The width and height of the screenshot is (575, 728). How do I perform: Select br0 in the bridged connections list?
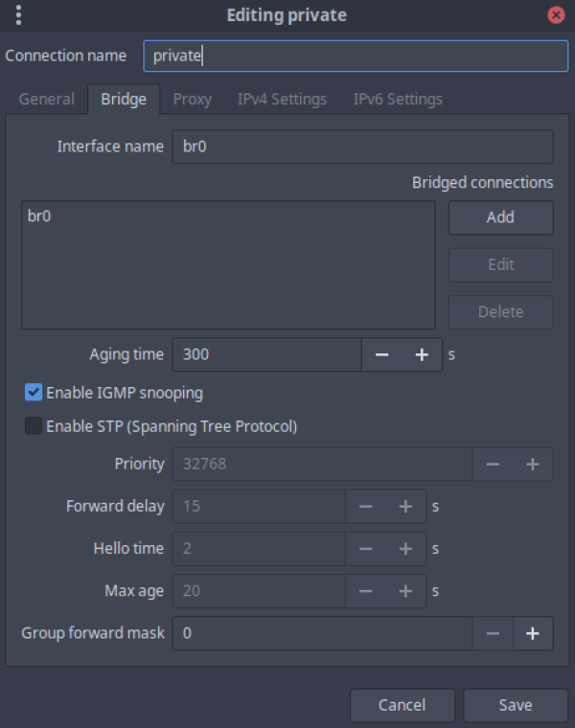click(x=40, y=216)
